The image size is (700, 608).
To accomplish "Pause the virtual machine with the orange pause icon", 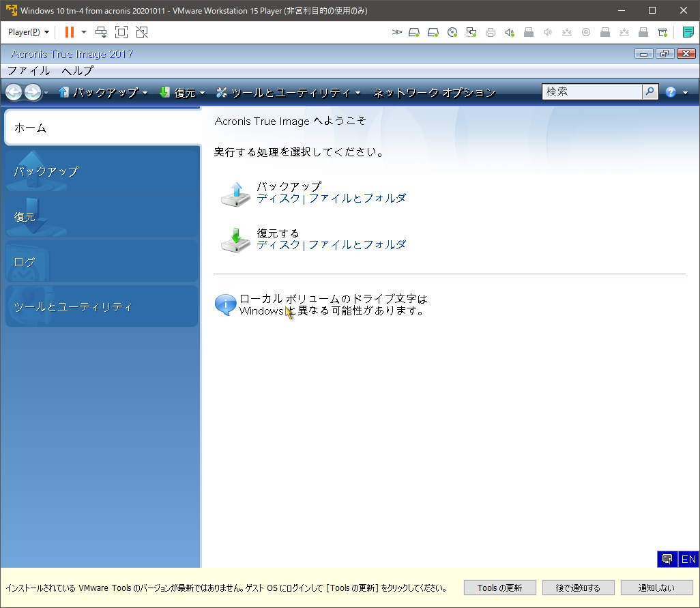I will (x=69, y=32).
